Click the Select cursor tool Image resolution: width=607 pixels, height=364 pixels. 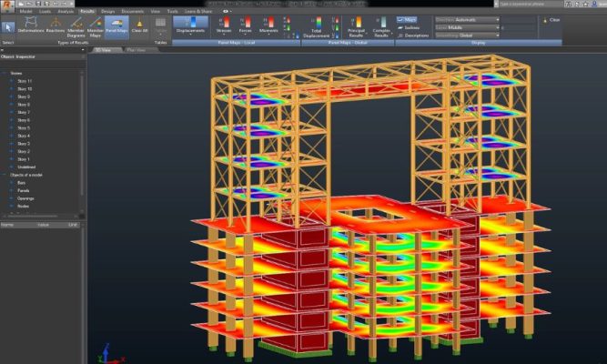[8, 25]
